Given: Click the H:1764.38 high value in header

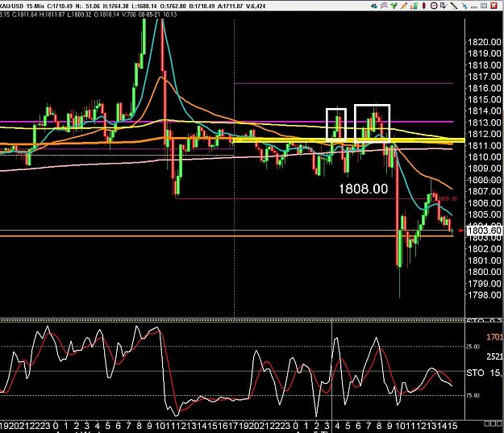Looking at the screenshot, I should pos(115,6).
